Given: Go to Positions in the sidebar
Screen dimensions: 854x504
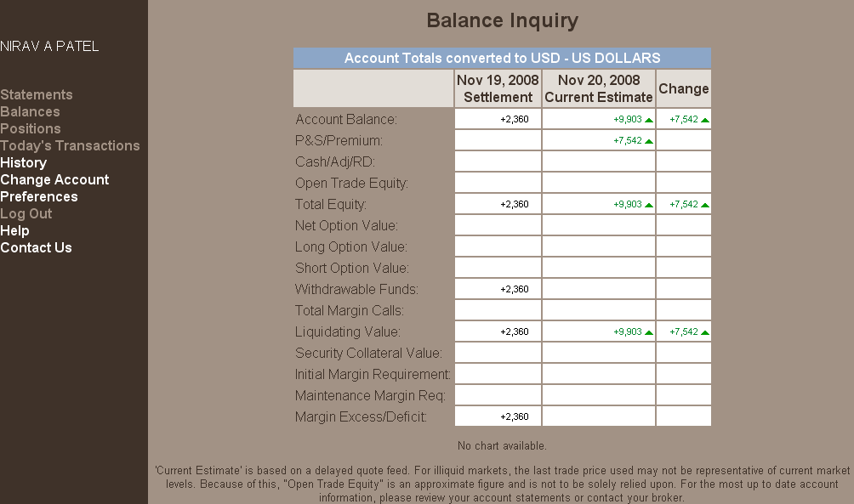Looking at the screenshot, I should click(31, 128).
